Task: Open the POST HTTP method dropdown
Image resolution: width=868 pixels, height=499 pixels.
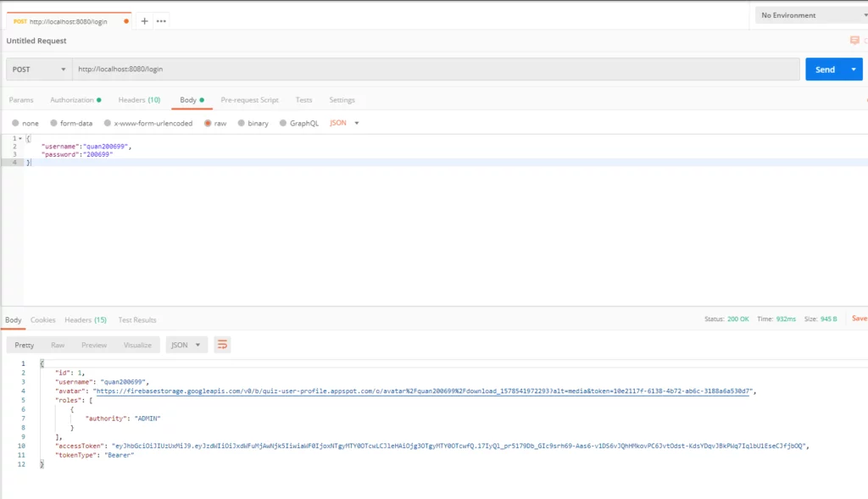Action: [39, 69]
